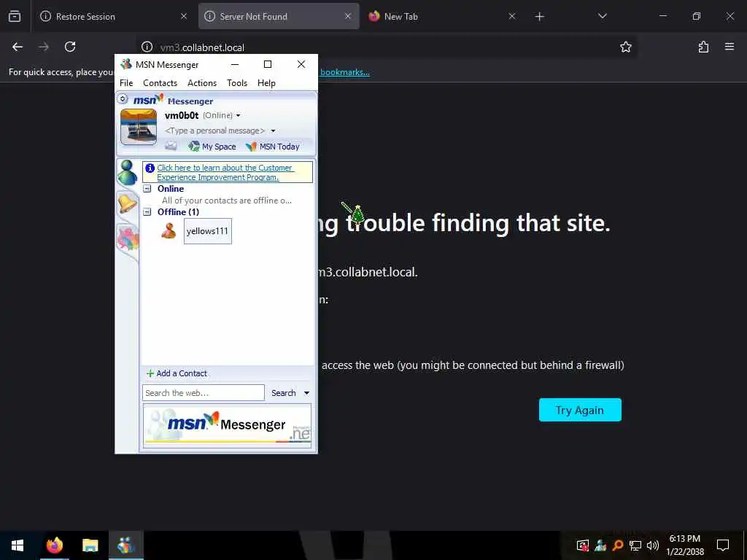Click the bookmarks link in the Firefox toolbar
This screenshot has height=560, width=747.
tap(344, 72)
